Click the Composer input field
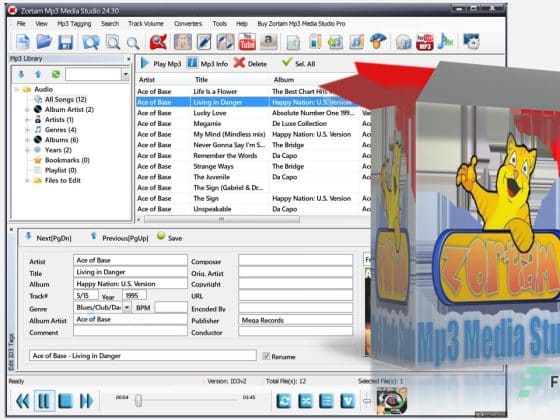The width and height of the screenshot is (560, 420). pyautogui.click(x=295, y=260)
